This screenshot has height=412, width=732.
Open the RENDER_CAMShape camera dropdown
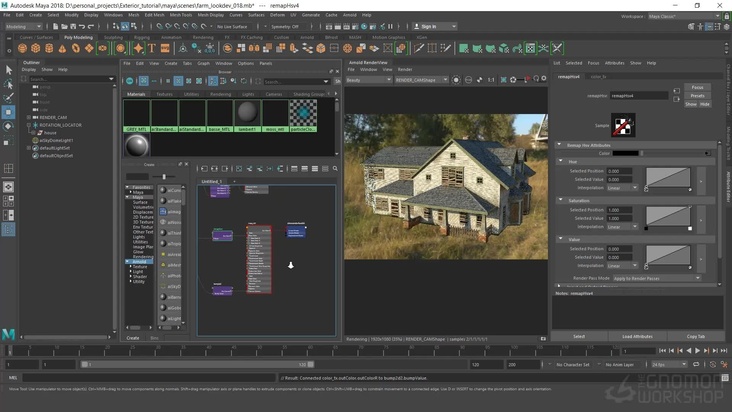422,80
